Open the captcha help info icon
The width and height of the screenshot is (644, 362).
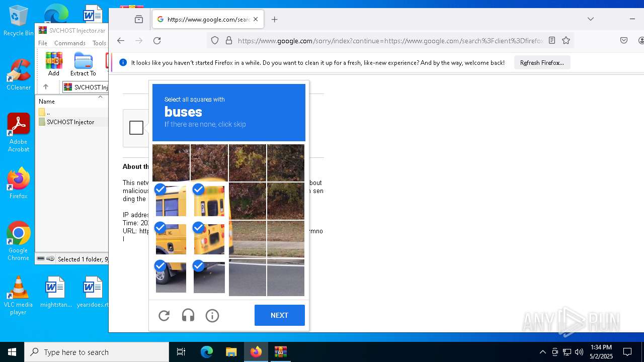(x=212, y=316)
